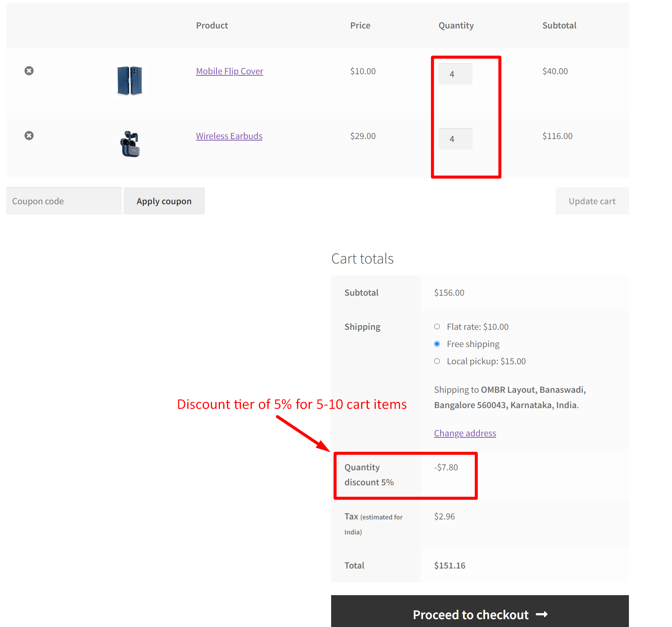Click the Product column header
Screen dimensions: 672x627
(212, 25)
